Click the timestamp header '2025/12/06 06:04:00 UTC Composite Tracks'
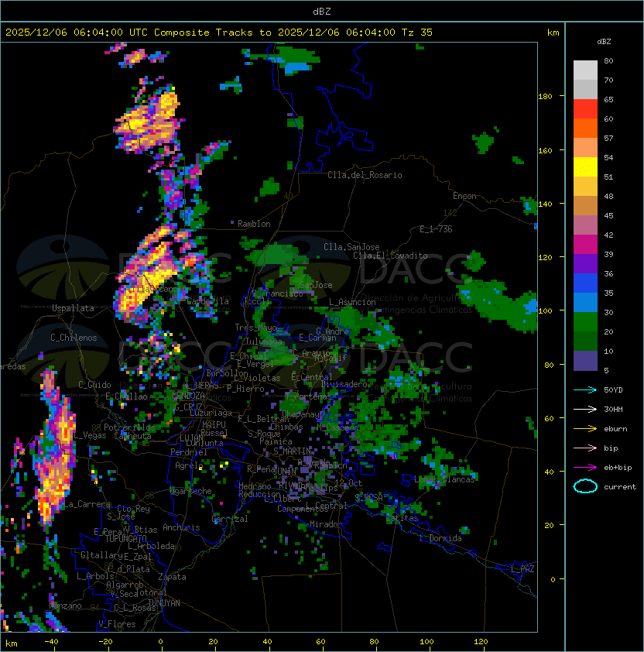Screen dimensions: 644x652 [129, 33]
